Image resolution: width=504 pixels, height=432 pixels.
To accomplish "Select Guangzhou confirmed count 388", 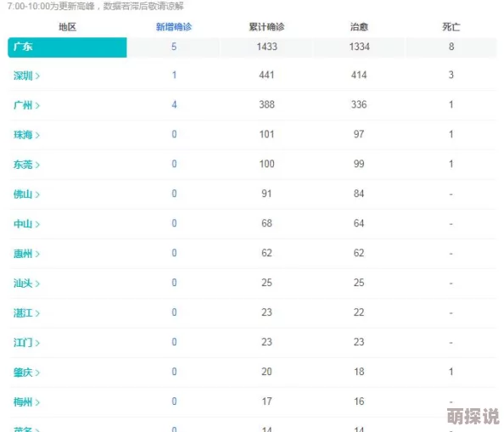I will click(x=266, y=104).
